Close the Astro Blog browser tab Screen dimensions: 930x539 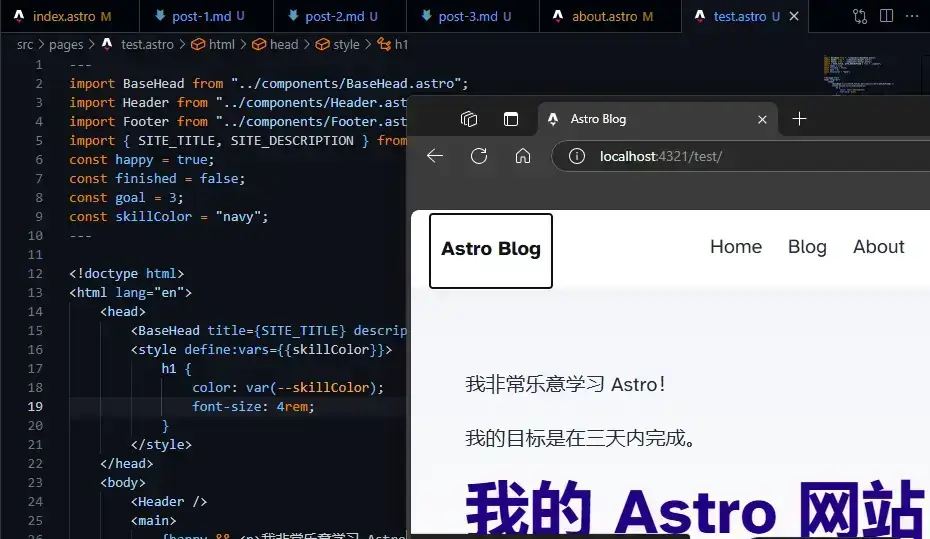pyautogui.click(x=762, y=120)
